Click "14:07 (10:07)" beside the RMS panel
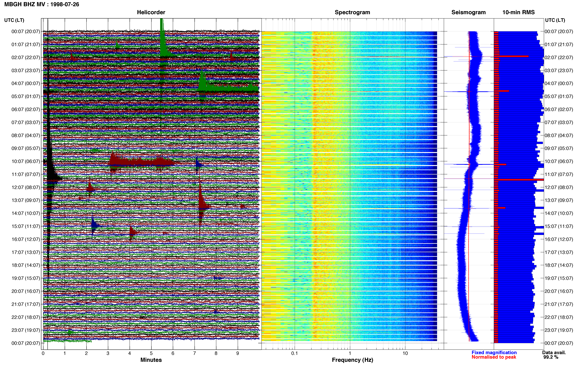588x368 pixels. pyautogui.click(x=559, y=213)
